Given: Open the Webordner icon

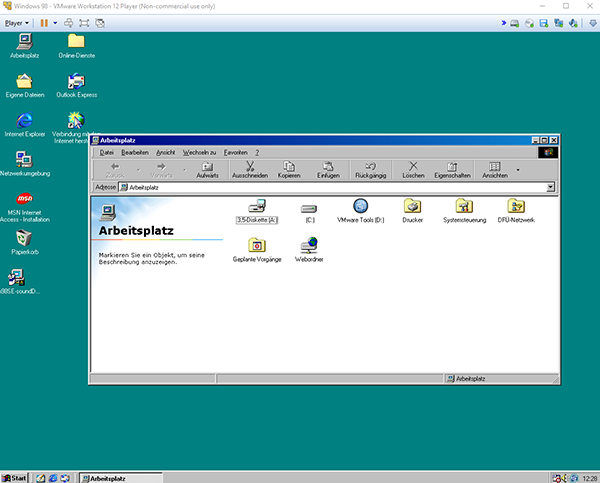Looking at the screenshot, I should click(x=309, y=245).
